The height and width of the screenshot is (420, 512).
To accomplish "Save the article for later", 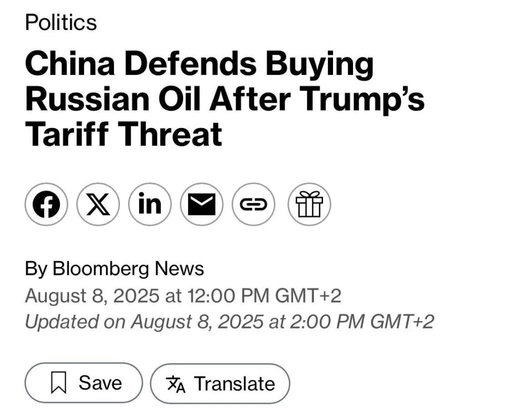I will click(83, 383).
